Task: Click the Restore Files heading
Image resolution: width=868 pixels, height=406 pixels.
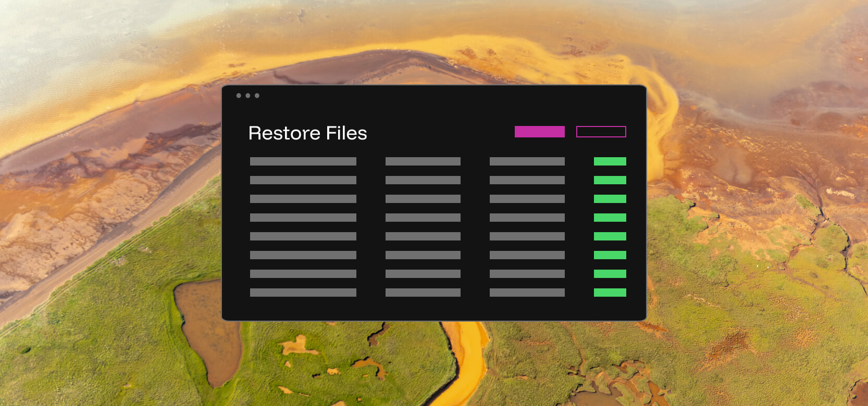Action: tap(307, 133)
